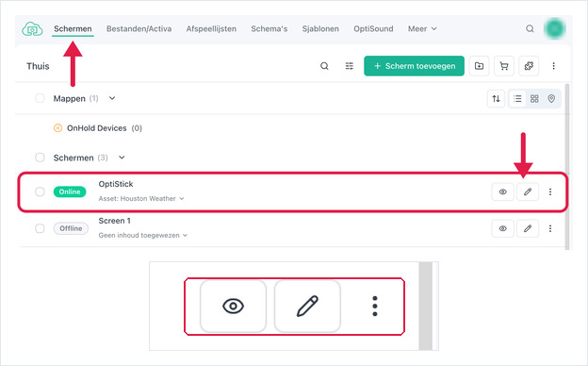Click the puzzle piece integrations icon
Screen dimensions: 588x366
[x=529, y=66]
